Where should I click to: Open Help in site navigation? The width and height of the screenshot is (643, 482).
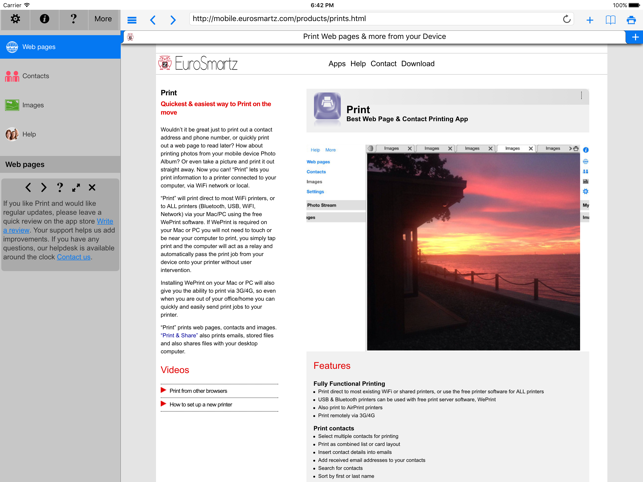358,64
